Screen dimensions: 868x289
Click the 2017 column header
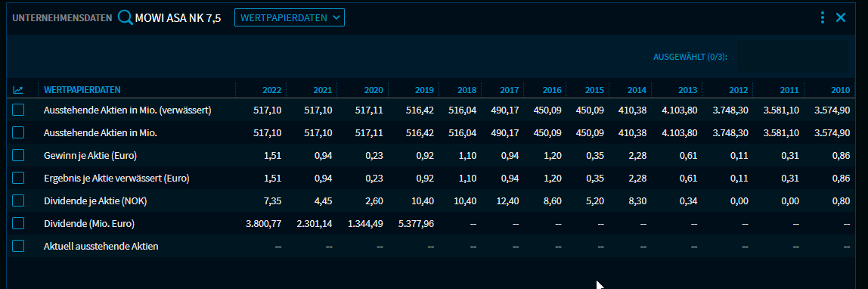click(510, 90)
